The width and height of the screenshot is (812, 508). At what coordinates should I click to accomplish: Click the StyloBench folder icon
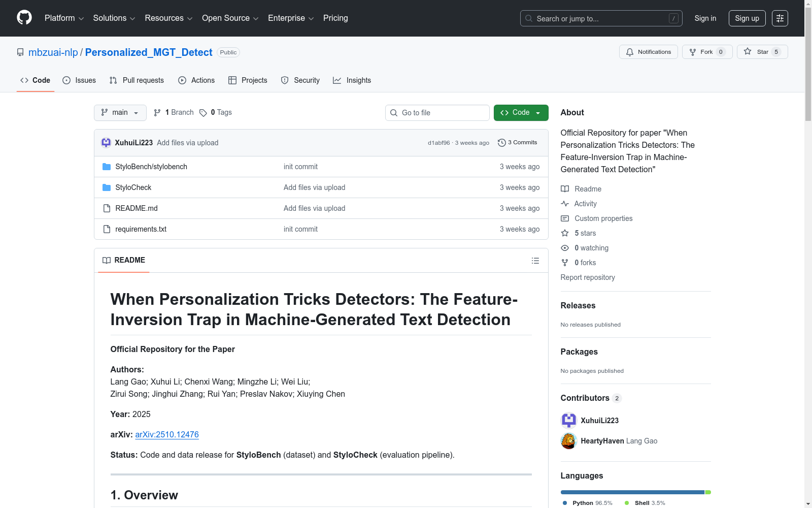(x=107, y=167)
